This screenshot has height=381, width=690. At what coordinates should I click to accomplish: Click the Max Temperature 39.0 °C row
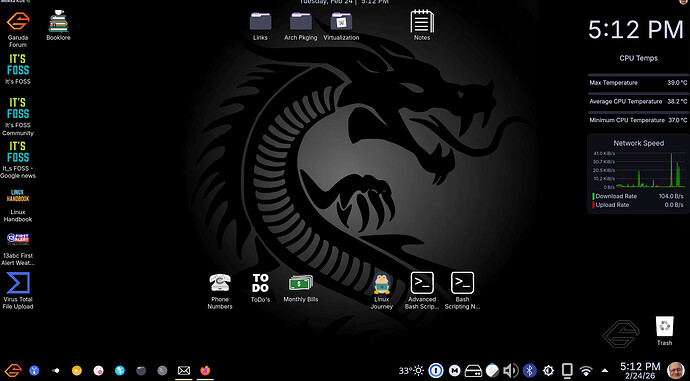[638, 83]
